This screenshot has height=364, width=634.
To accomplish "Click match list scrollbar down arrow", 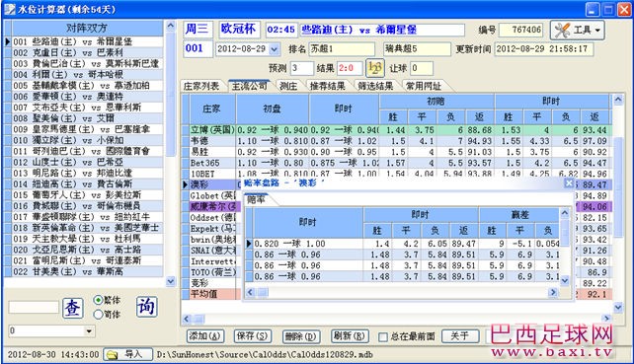I will click(171, 281).
